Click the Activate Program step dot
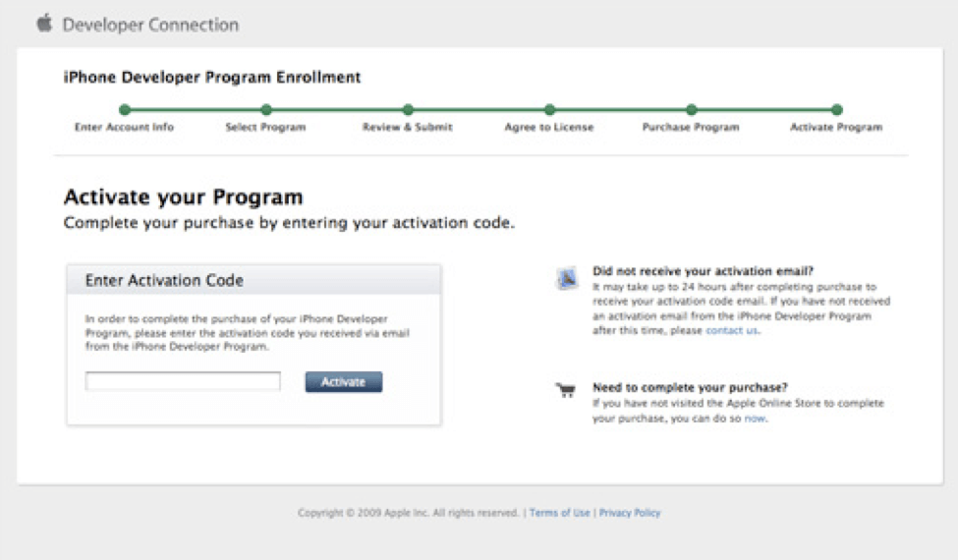Image resolution: width=958 pixels, height=560 pixels. pos(836,110)
